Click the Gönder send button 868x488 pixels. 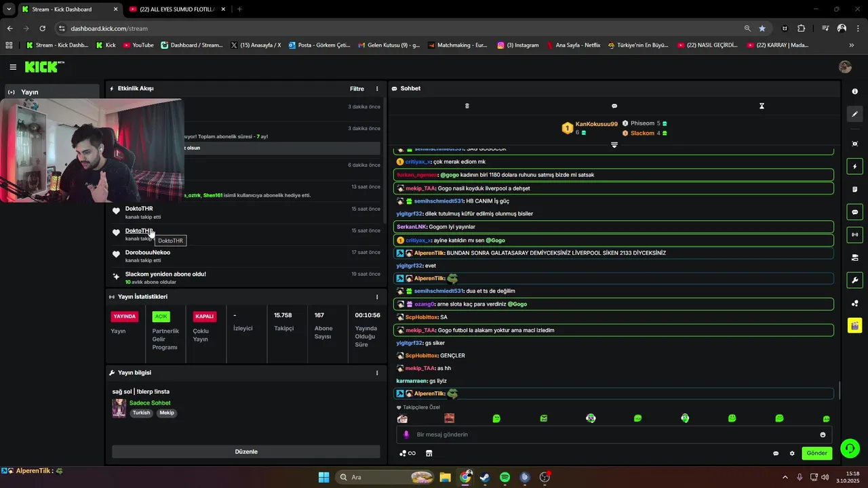tap(817, 453)
